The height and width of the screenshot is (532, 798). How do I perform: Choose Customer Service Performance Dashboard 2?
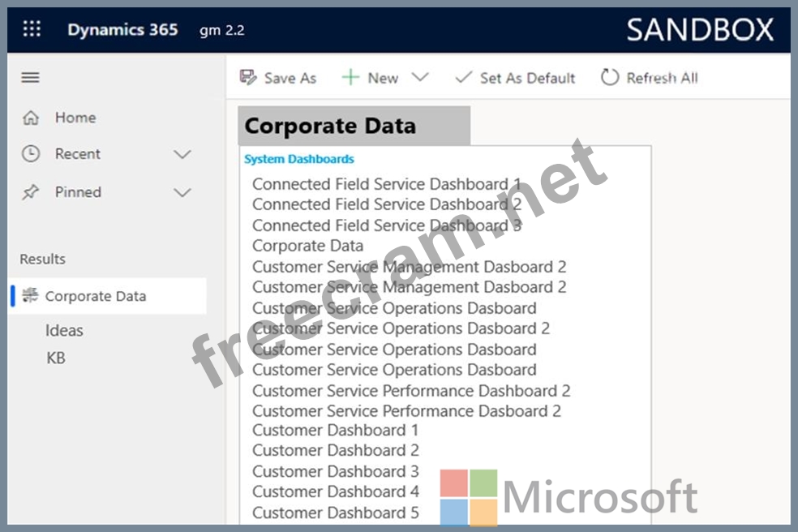click(410, 390)
